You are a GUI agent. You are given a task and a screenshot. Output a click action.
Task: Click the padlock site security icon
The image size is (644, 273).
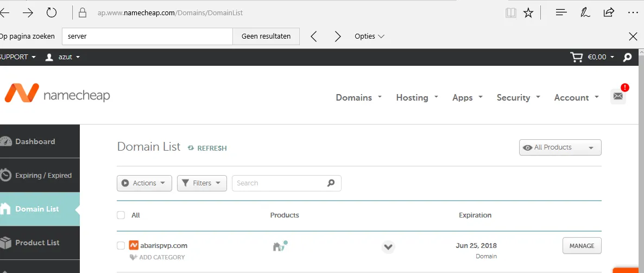pos(83,13)
